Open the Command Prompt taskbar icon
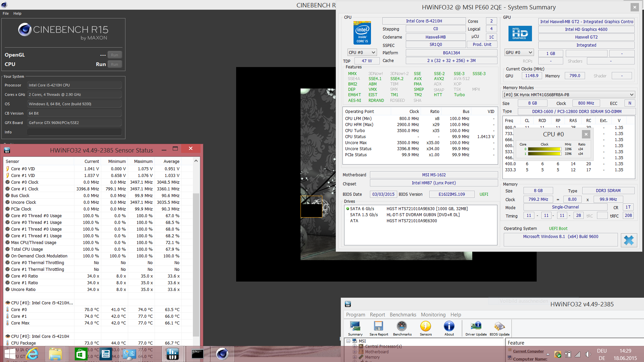The height and width of the screenshot is (362, 644). click(198, 354)
